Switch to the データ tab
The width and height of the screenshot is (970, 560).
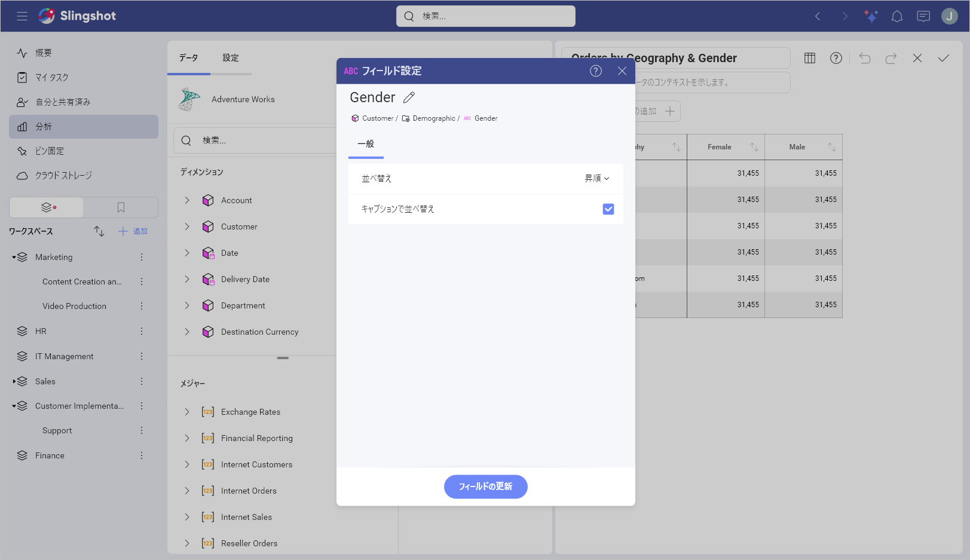tap(189, 58)
